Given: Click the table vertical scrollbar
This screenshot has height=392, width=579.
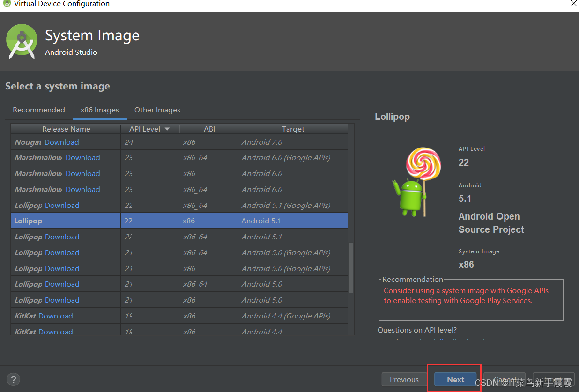Looking at the screenshot, I should 351,268.
